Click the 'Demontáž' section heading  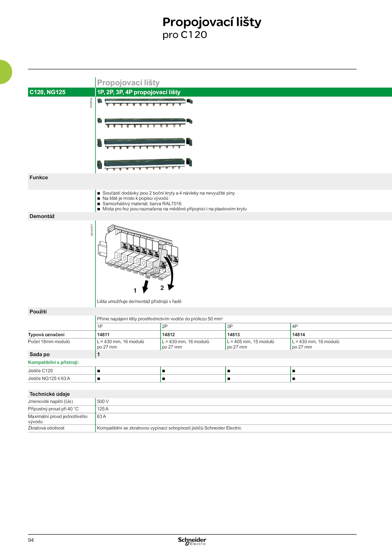coord(42,216)
